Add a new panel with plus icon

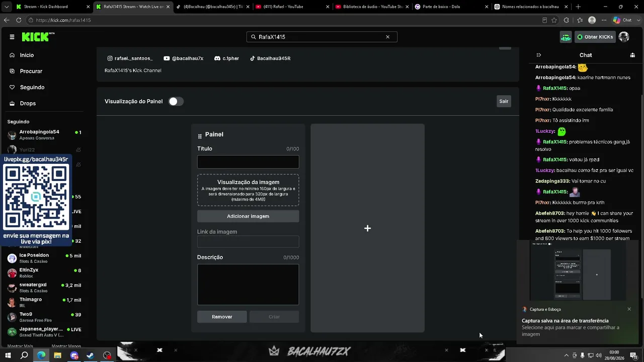pos(367,228)
